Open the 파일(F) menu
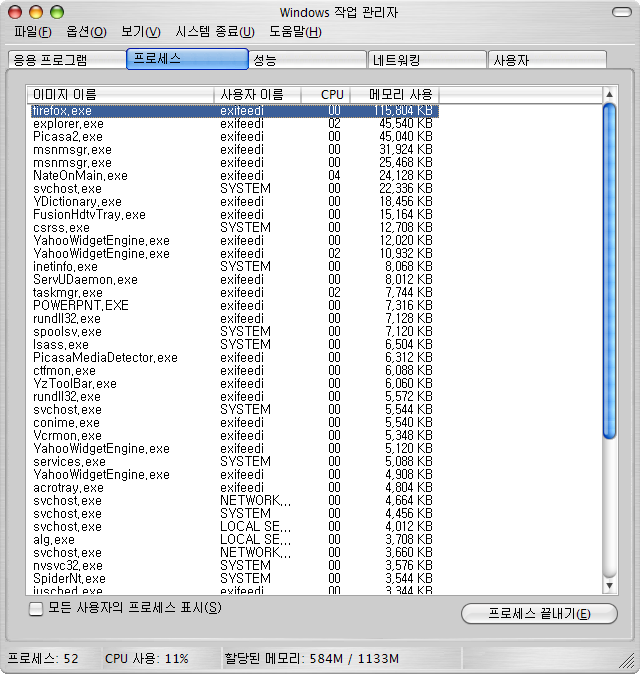Image resolution: width=640 pixels, height=674 pixels. click(33, 31)
